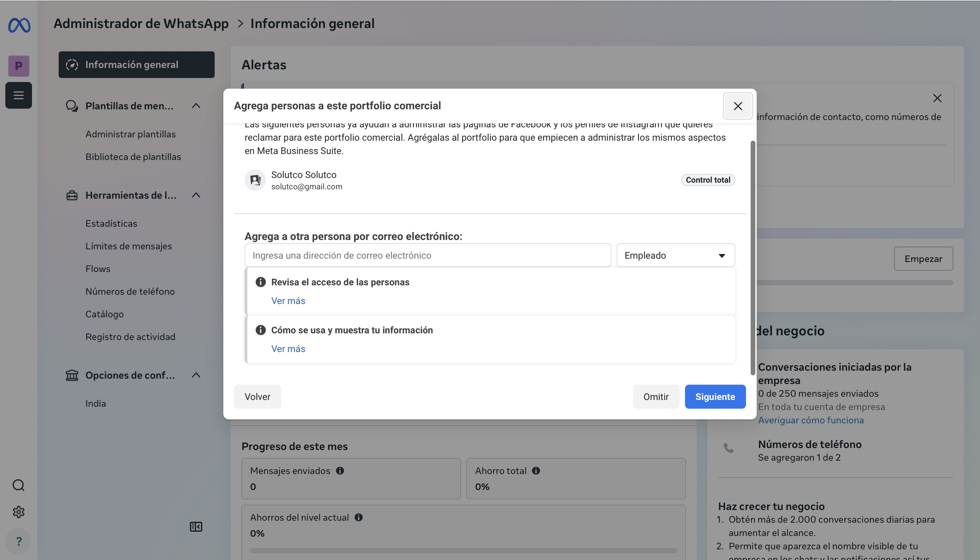Open Límites de mensajes
Image resolution: width=980 pixels, height=560 pixels.
128,246
